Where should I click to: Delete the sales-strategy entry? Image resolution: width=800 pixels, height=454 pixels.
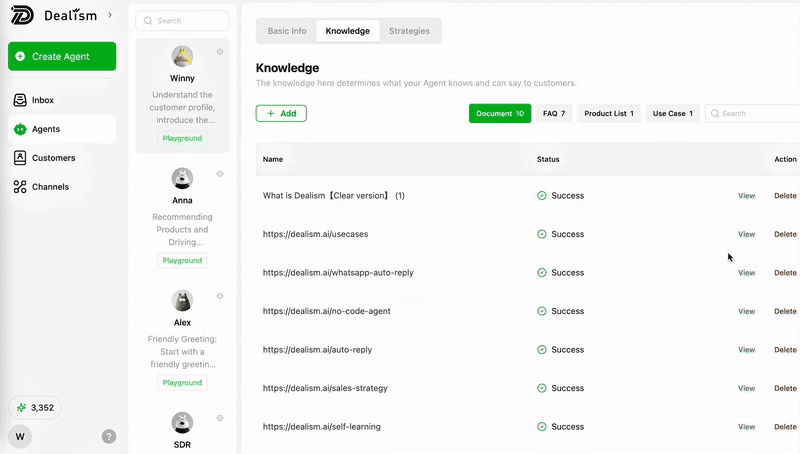(x=785, y=388)
